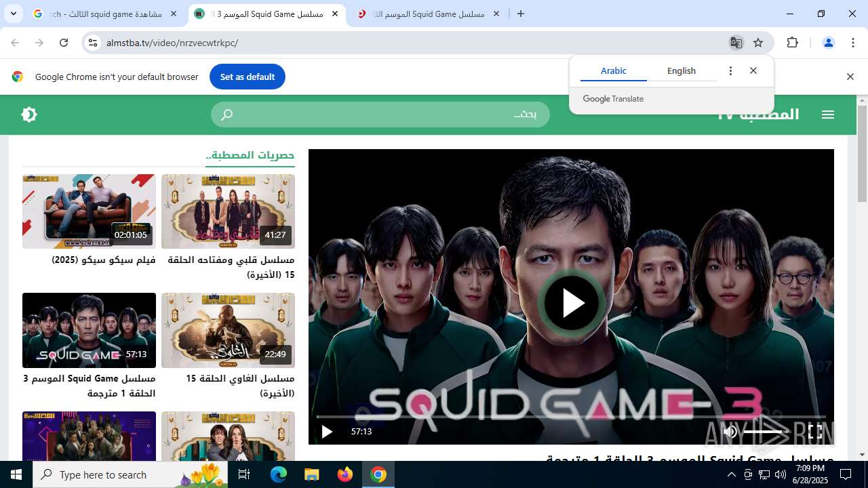The image size is (868, 488).
Task: Dismiss the default browser infobar
Action: coord(850,77)
